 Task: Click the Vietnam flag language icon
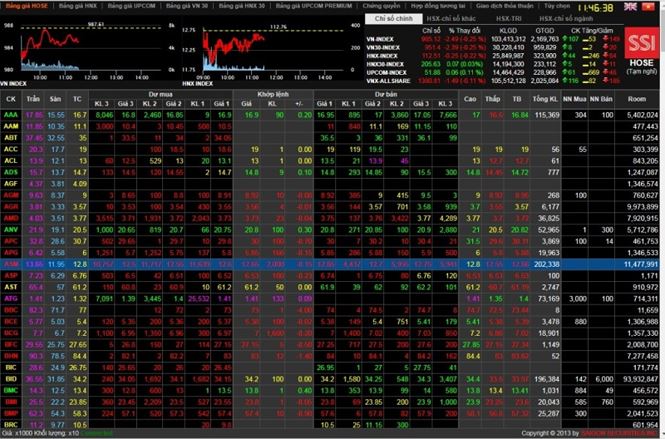[x=650, y=6]
